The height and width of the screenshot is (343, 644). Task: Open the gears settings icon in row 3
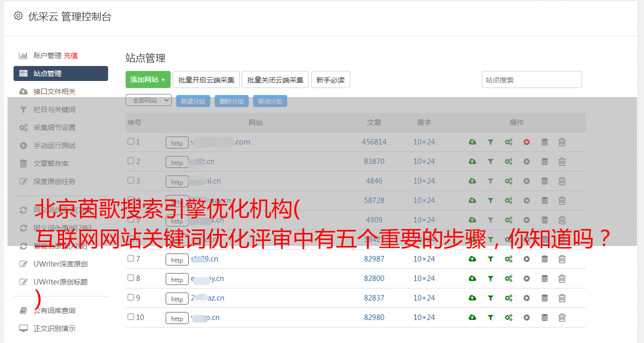[x=508, y=181]
